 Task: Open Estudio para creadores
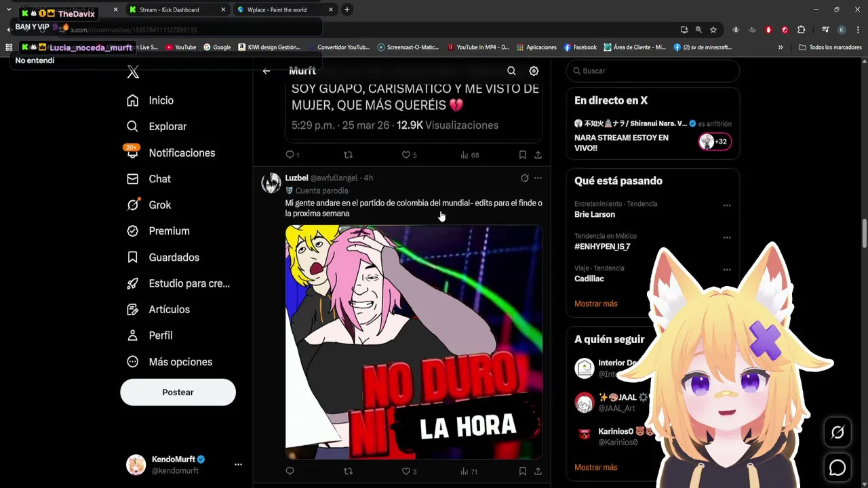coord(178,283)
